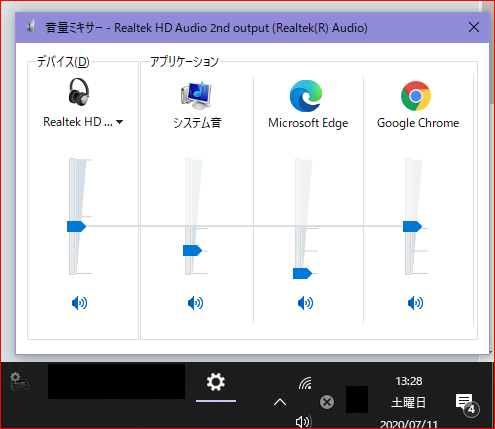
Task: Click the Microsoft Edge label text
Action: click(308, 123)
